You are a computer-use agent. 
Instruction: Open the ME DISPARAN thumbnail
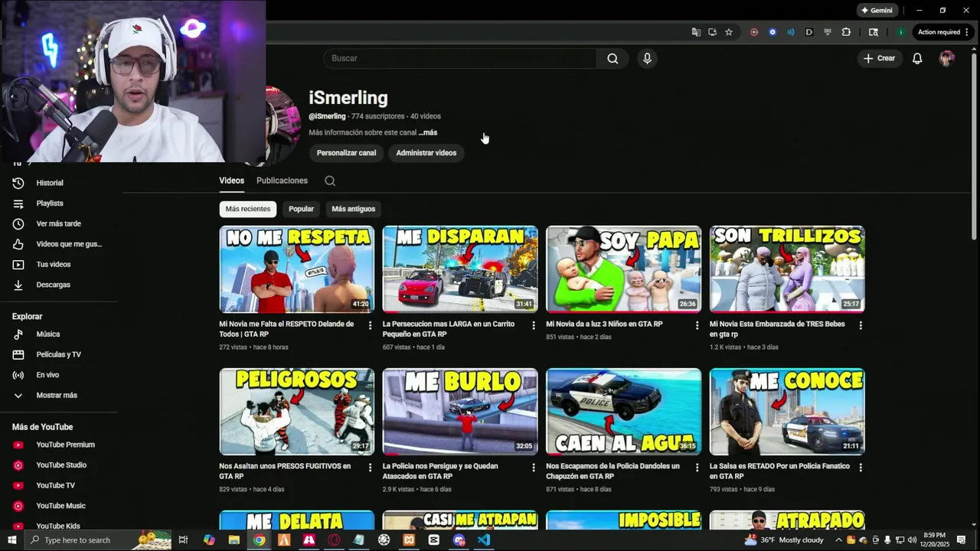point(460,269)
